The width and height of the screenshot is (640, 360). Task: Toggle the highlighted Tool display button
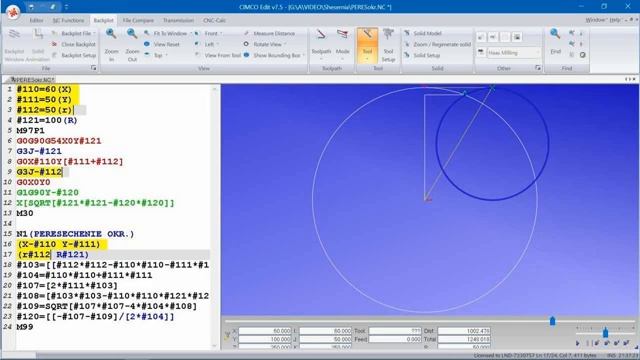(367, 45)
